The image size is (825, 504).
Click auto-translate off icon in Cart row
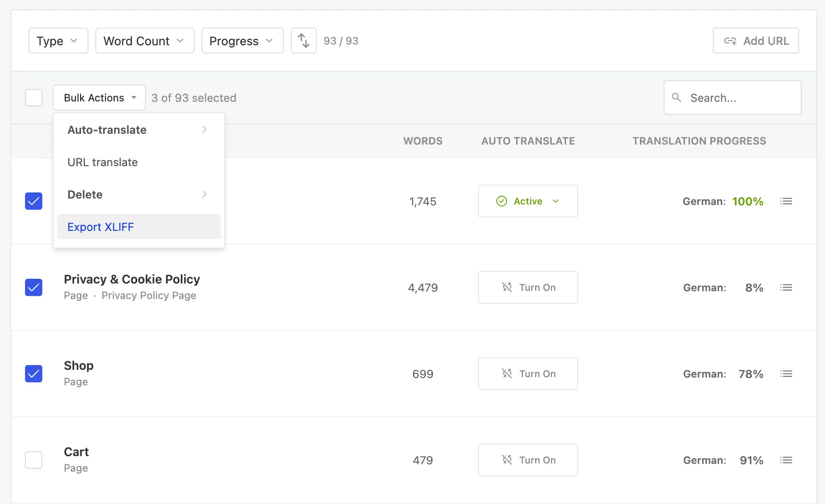tap(507, 460)
